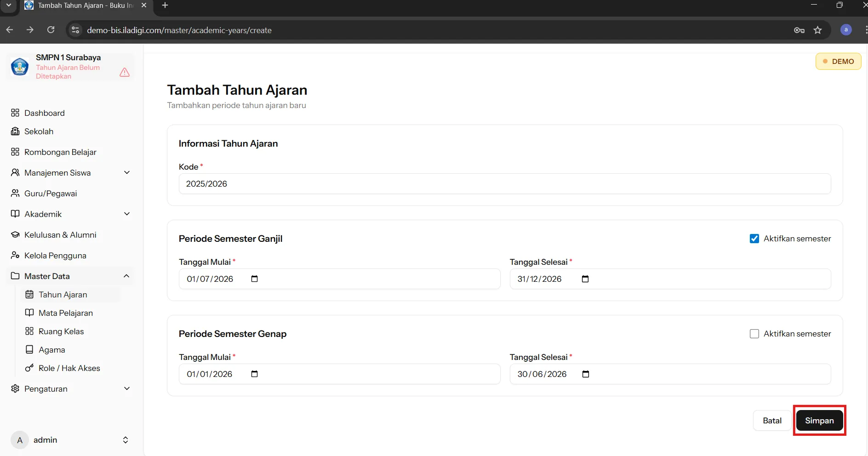Click the Ganjil Tanggal Mulai date field
868x456 pixels.
(339, 279)
